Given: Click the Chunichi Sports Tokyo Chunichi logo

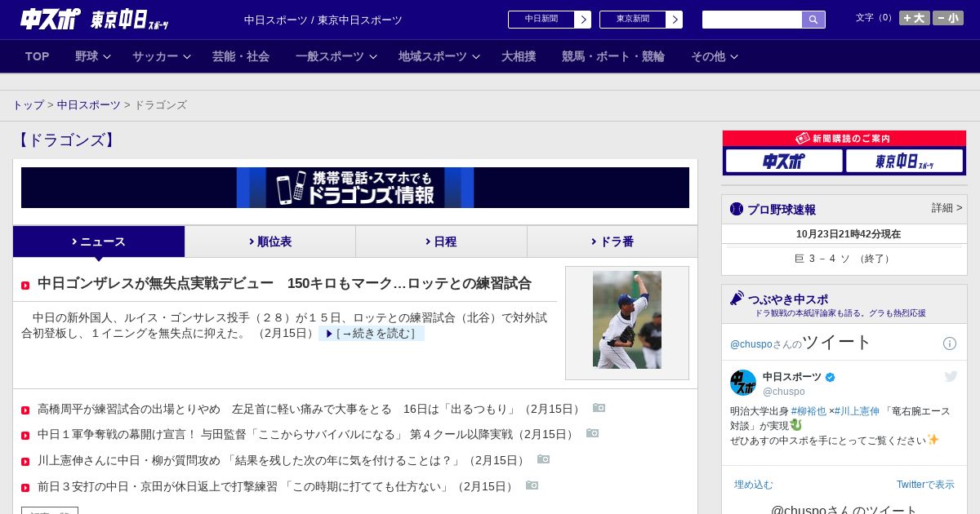Looking at the screenshot, I should pos(95,19).
